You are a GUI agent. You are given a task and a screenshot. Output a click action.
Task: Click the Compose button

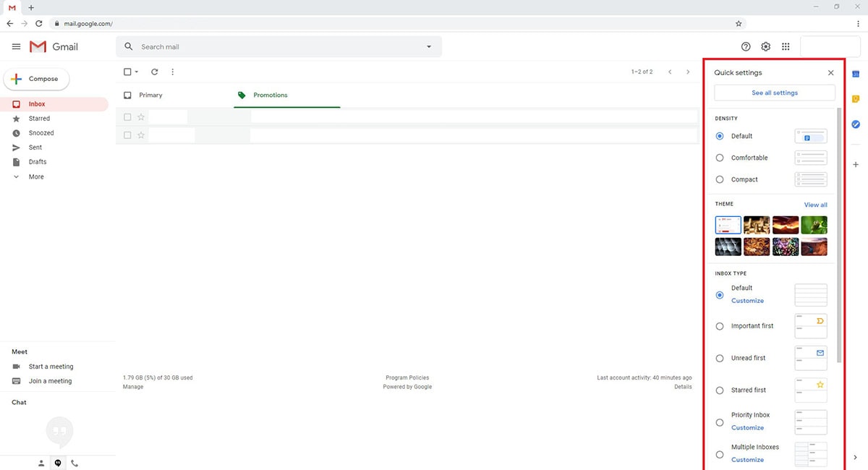coord(36,79)
